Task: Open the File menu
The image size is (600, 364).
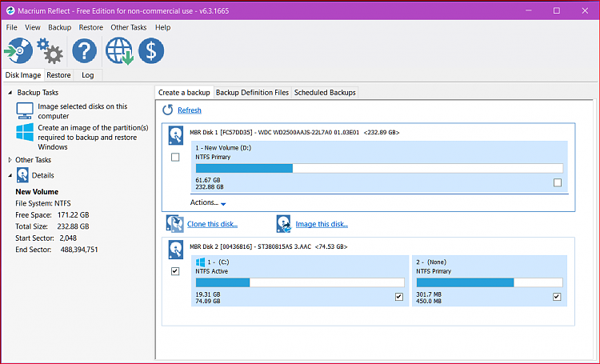Action: click(11, 27)
